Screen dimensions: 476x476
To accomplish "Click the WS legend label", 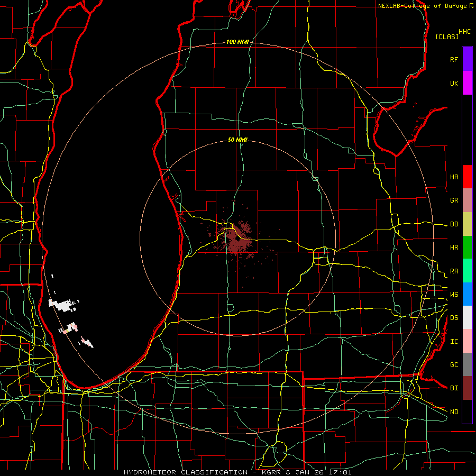I will coord(454,295).
